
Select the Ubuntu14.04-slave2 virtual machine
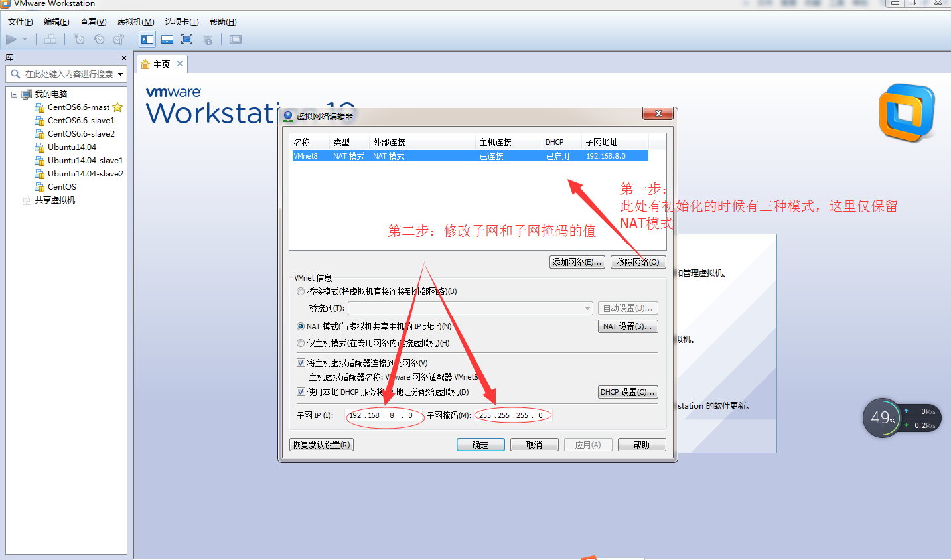pyautogui.click(x=86, y=173)
